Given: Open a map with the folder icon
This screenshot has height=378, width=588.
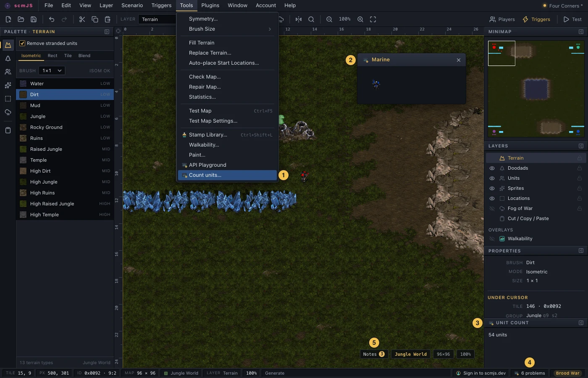Looking at the screenshot, I should click(21, 19).
